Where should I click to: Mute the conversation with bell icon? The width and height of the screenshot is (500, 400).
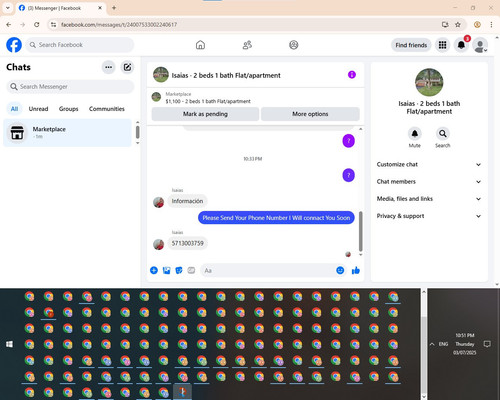point(415,134)
